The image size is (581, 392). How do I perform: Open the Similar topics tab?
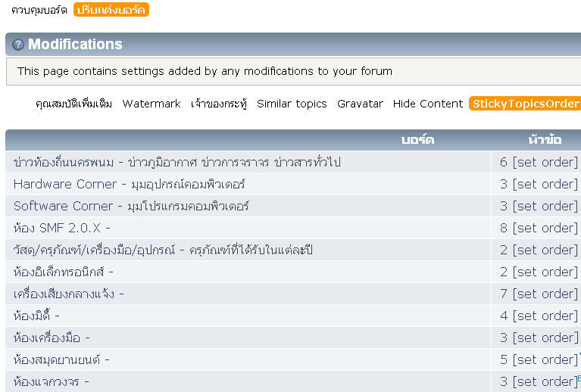(x=292, y=104)
